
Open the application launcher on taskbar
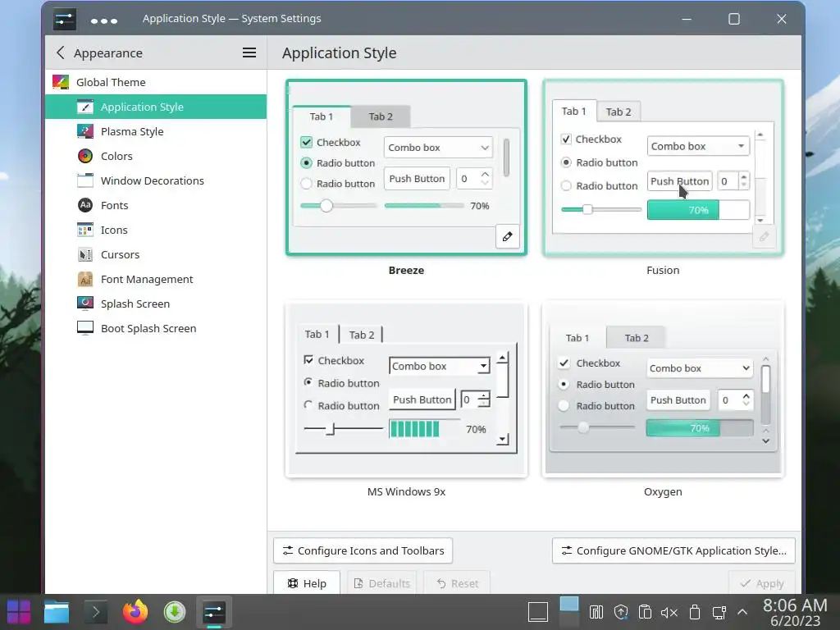(x=19, y=612)
